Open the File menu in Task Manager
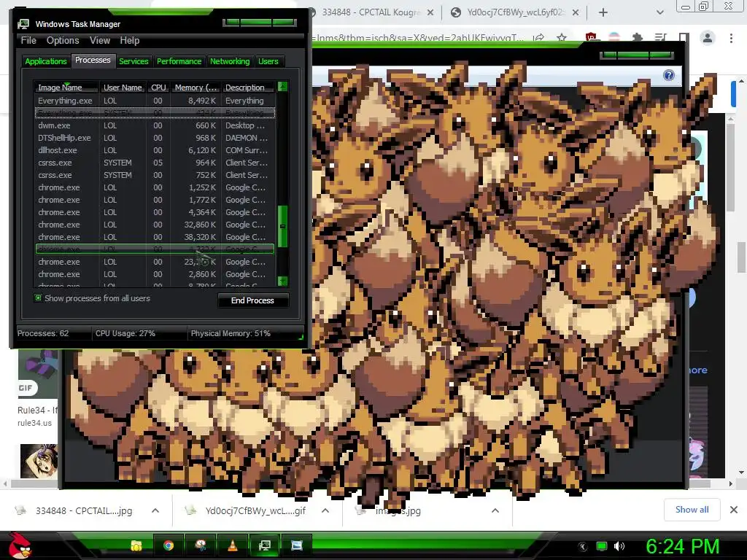 pyautogui.click(x=28, y=41)
